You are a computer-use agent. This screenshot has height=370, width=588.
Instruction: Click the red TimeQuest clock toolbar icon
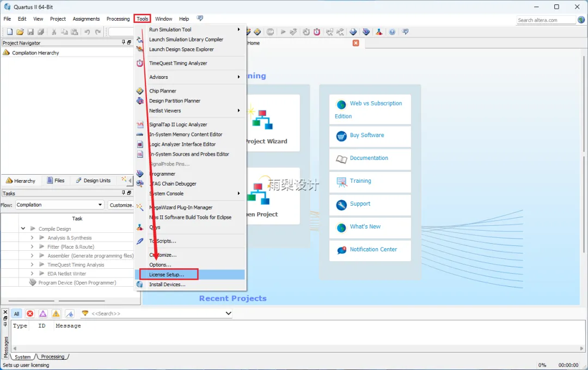click(x=317, y=32)
